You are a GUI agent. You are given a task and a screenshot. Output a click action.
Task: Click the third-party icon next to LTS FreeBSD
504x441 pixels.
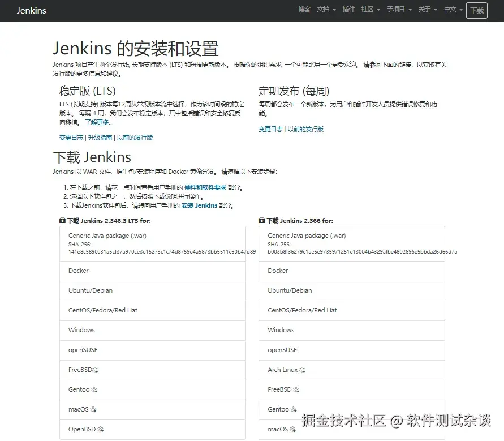coord(95,370)
